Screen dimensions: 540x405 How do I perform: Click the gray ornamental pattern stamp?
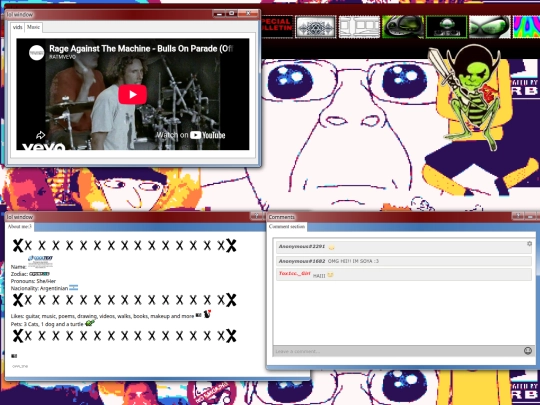point(315,27)
